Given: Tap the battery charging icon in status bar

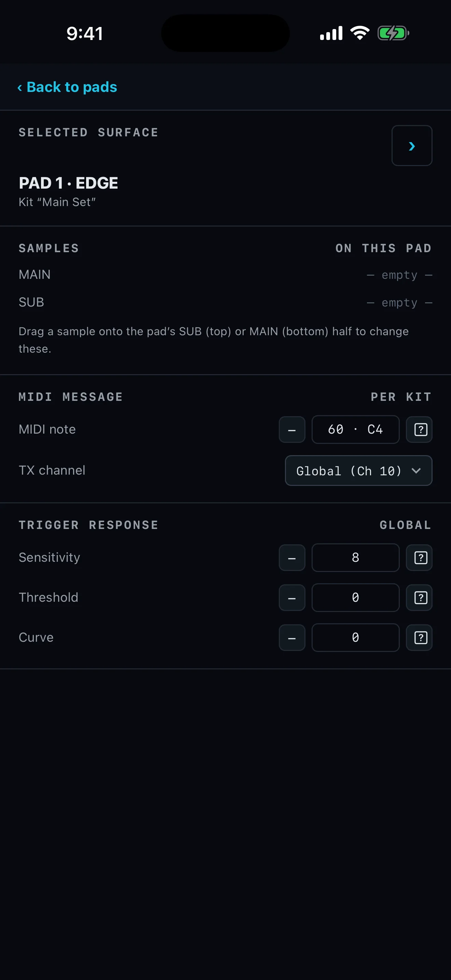Looking at the screenshot, I should click(x=393, y=33).
